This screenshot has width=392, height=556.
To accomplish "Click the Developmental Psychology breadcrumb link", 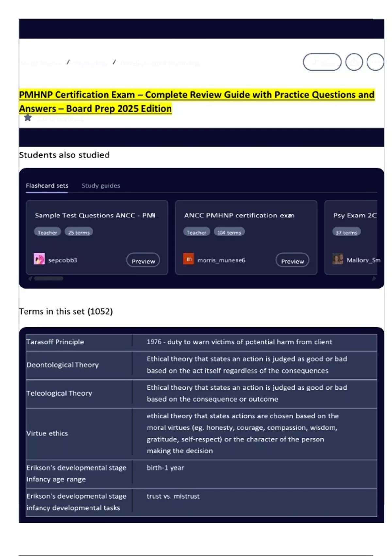I will (160, 63).
